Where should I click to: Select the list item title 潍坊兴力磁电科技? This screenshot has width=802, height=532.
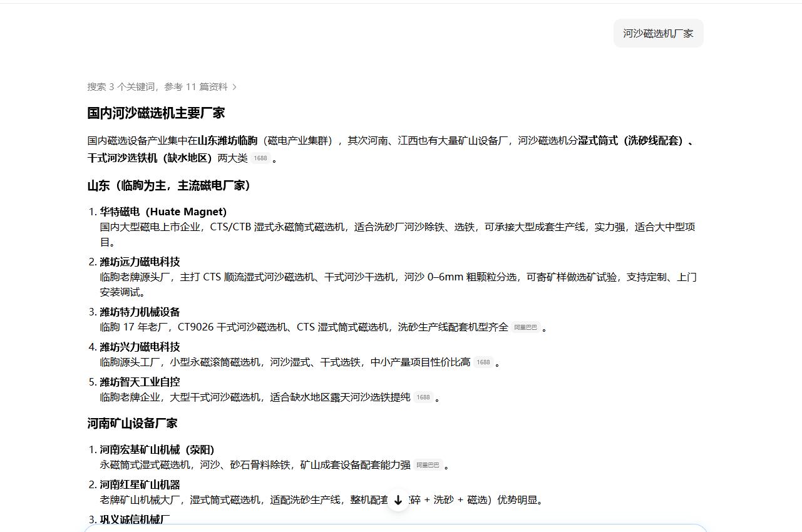click(x=140, y=347)
